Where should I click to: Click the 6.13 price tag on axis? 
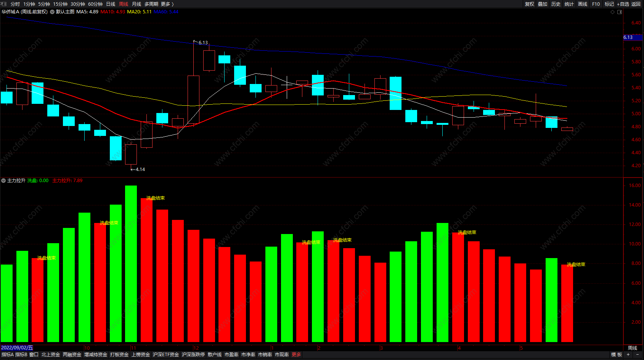[x=633, y=37]
